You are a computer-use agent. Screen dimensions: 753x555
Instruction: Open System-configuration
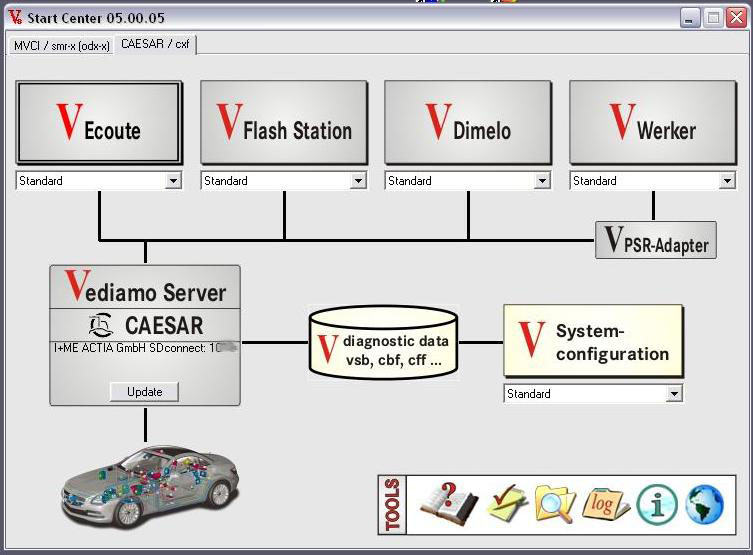click(x=593, y=342)
